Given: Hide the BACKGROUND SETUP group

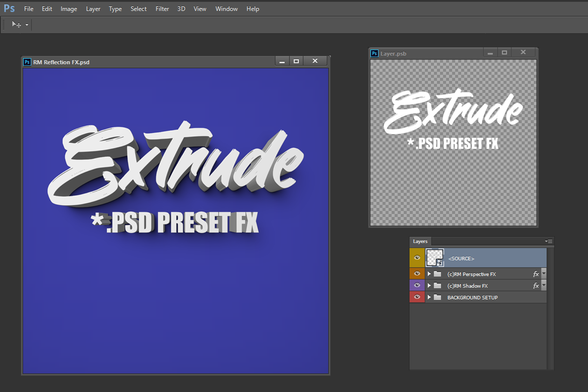Looking at the screenshot, I should 417,297.
